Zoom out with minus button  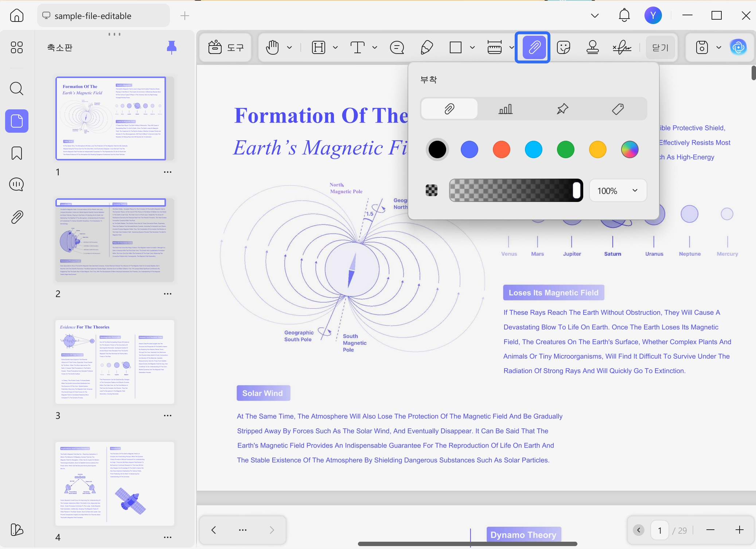tap(710, 530)
